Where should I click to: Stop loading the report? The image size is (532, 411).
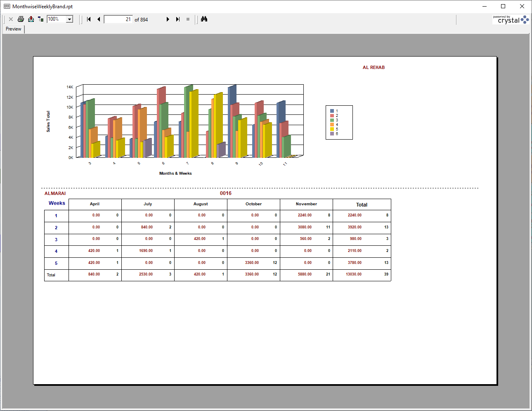[x=188, y=19]
